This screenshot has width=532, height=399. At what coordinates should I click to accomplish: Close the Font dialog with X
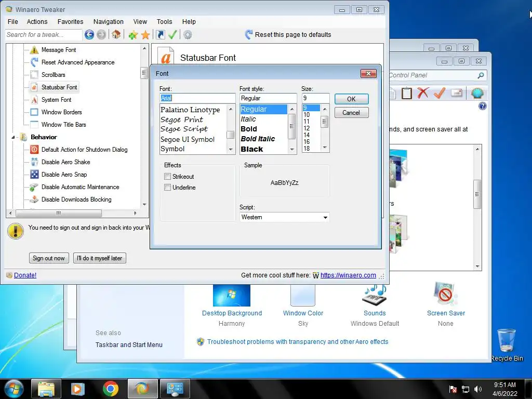(368, 74)
